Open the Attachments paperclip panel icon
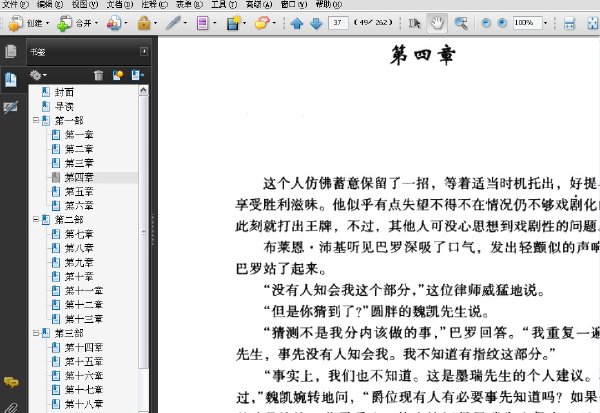The height and width of the screenshot is (413, 600). pyautogui.click(x=11, y=407)
